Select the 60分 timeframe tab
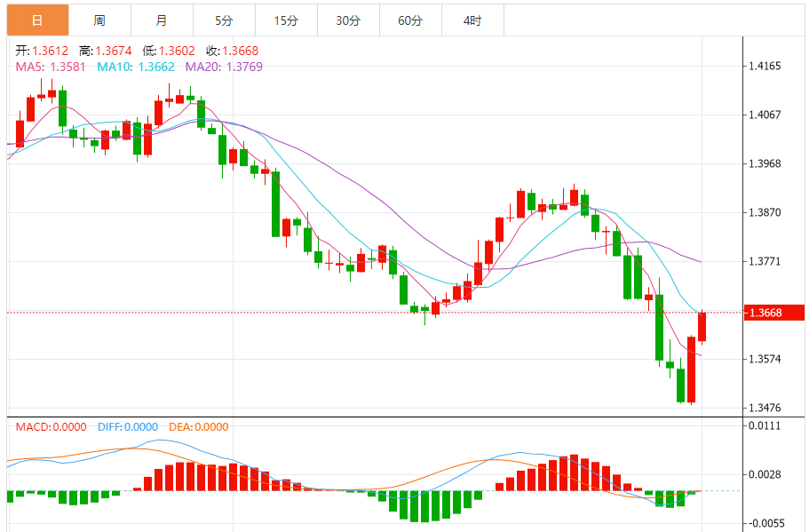809x532 pixels. point(410,20)
